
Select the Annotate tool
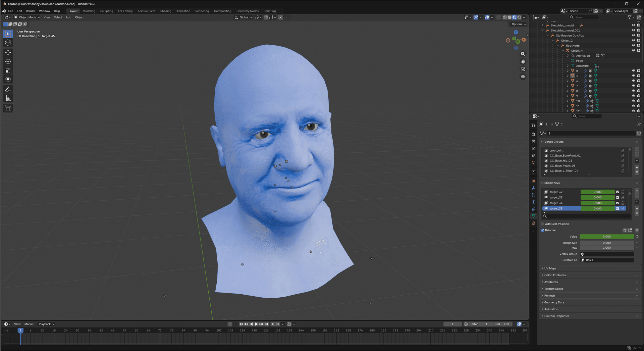point(8,89)
